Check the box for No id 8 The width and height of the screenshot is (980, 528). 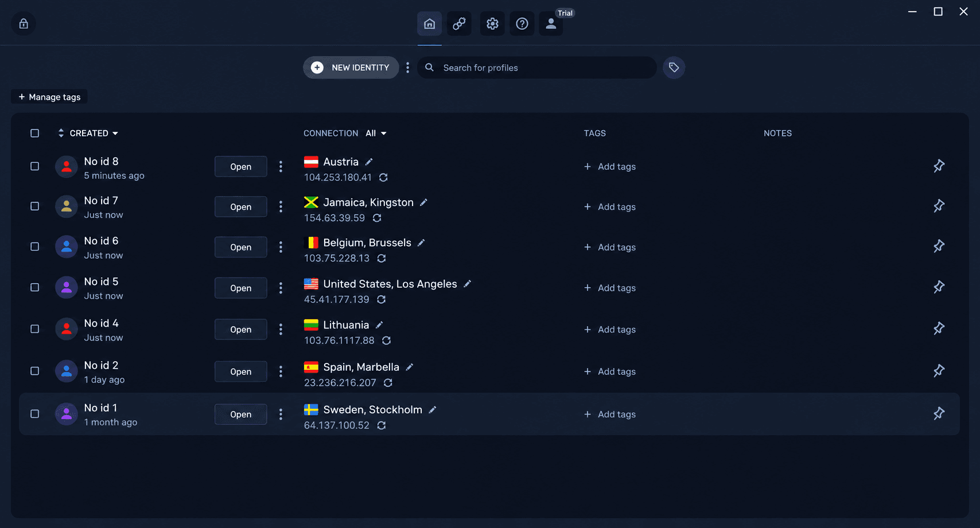[35, 166]
